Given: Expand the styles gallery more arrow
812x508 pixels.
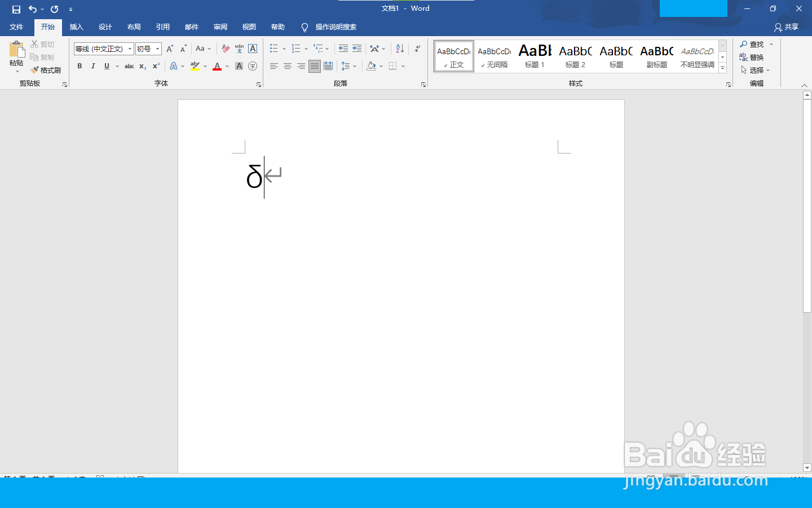Looking at the screenshot, I should coord(722,68).
